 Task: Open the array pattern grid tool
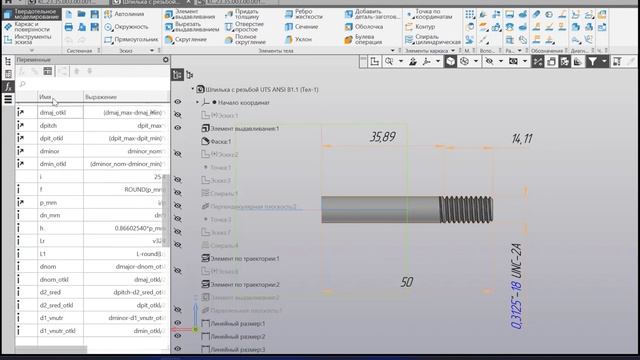coord(470,14)
